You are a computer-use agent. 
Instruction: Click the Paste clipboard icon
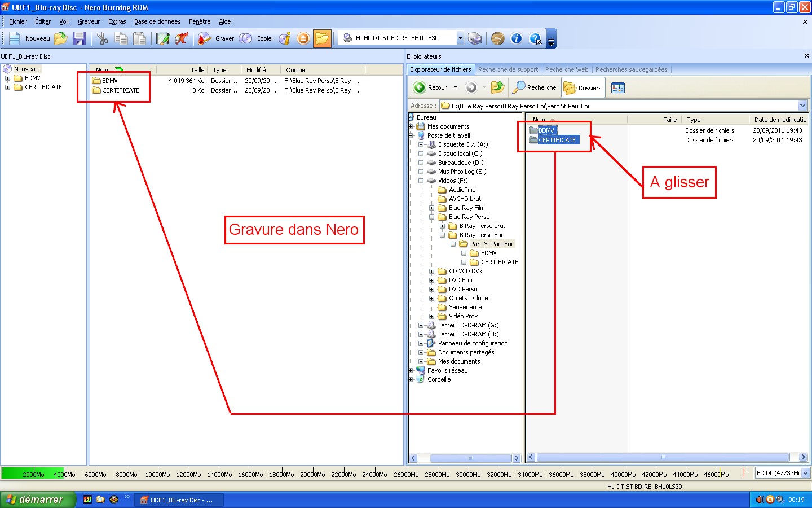tap(139, 38)
